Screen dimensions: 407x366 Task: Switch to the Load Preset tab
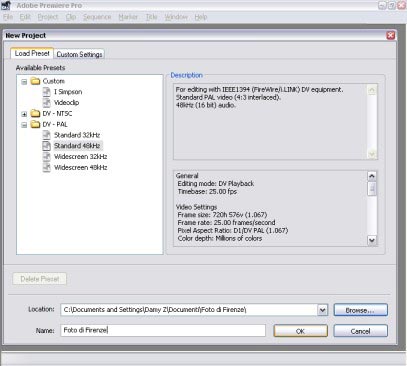coord(32,53)
